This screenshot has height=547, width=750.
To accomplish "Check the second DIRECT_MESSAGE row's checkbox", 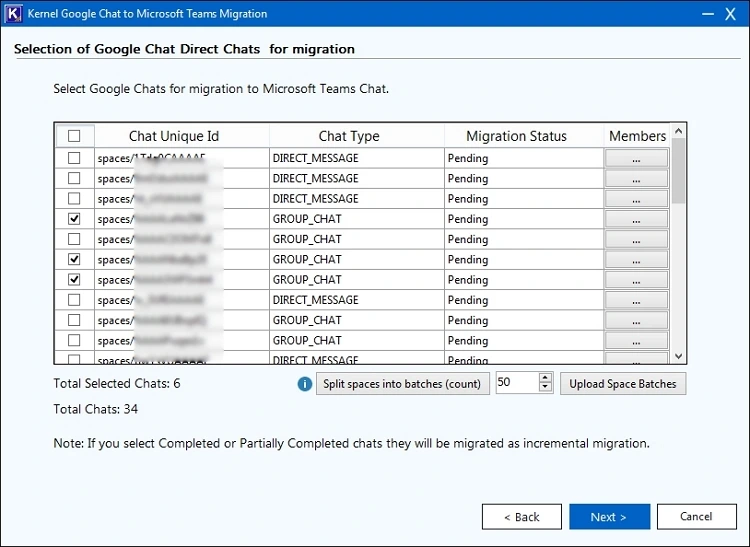I will (74, 178).
